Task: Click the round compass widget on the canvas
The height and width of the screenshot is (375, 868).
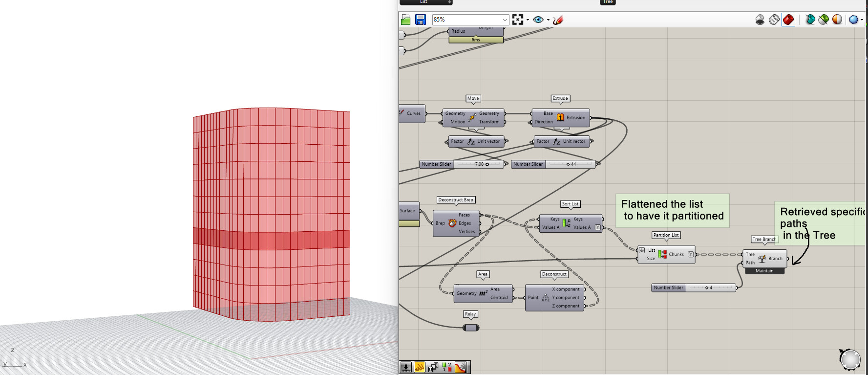Action: (850, 359)
